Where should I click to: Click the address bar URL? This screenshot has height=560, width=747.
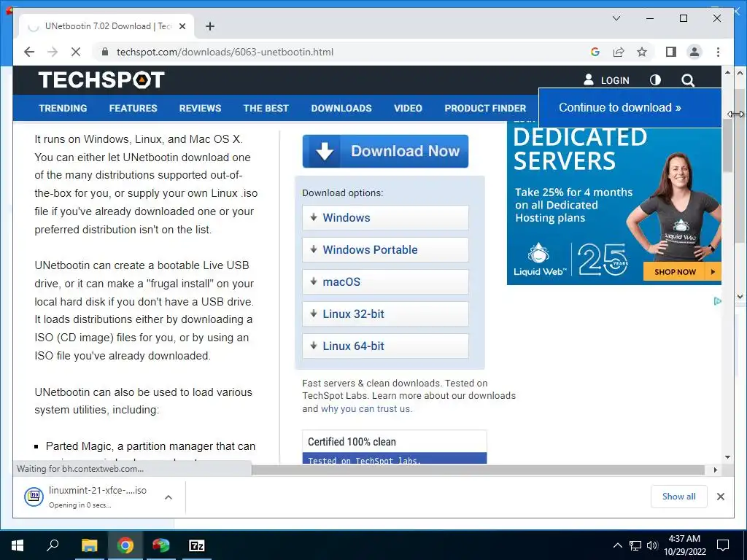click(225, 52)
